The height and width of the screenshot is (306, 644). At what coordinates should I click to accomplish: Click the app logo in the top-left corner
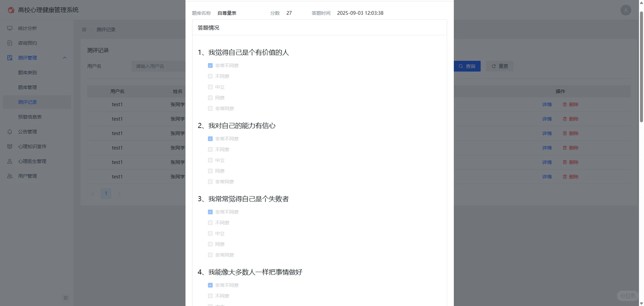tap(10, 10)
